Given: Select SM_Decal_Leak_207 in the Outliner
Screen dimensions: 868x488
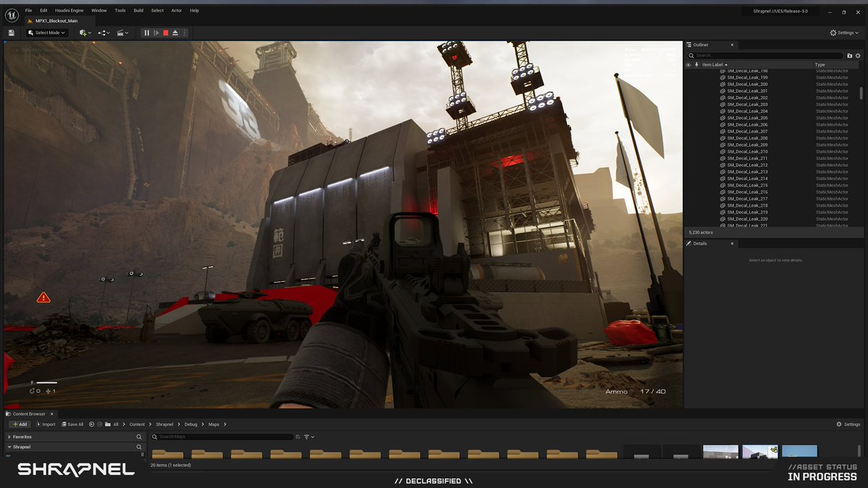Looking at the screenshot, I should (x=747, y=132).
